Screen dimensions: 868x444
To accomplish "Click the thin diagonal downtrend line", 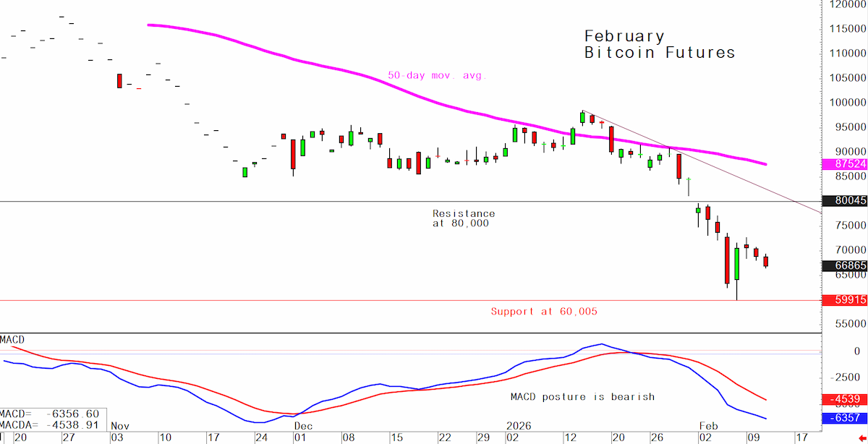I will pyautogui.click(x=702, y=162).
